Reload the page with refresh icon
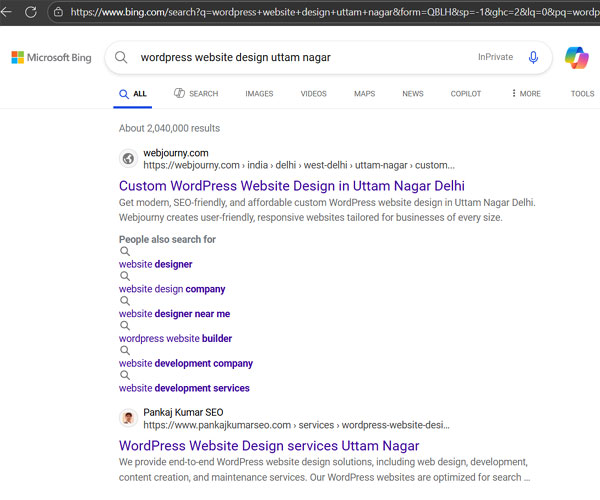This screenshot has height=500, width=600. (31, 12)
